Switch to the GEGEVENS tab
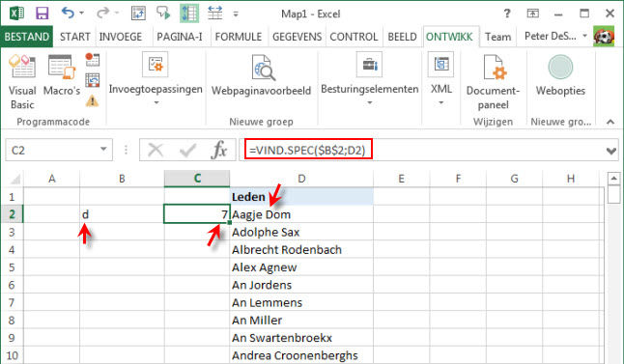The image size is (624, 364). [x=297, y=37]
